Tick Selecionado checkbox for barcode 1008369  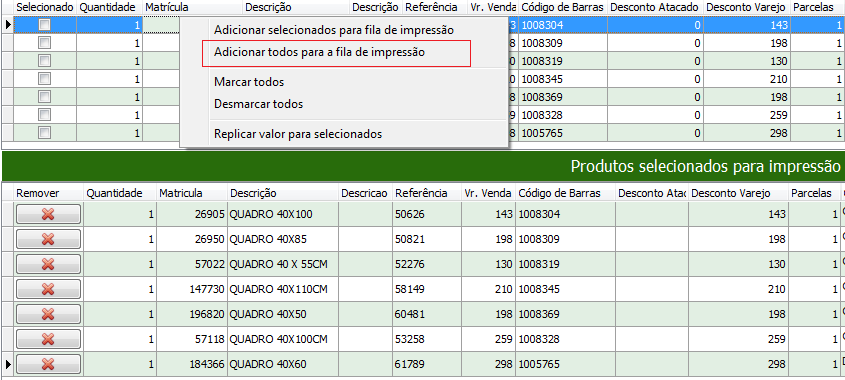point(45,96)
